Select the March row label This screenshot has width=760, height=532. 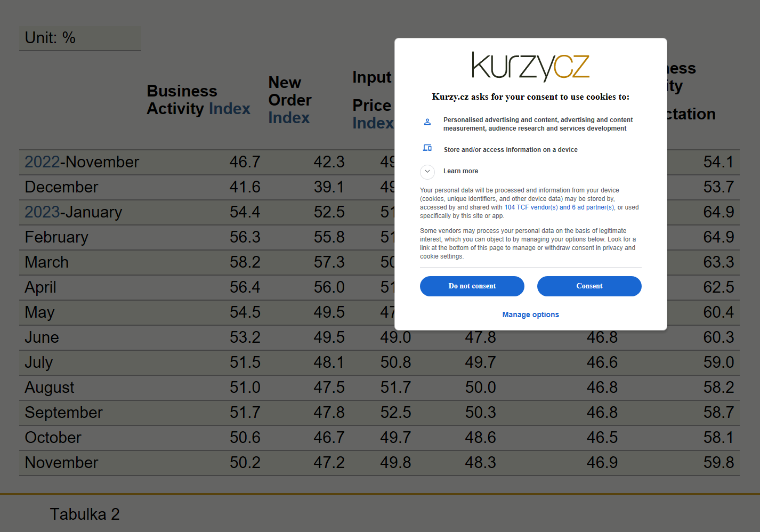point(47,262)
